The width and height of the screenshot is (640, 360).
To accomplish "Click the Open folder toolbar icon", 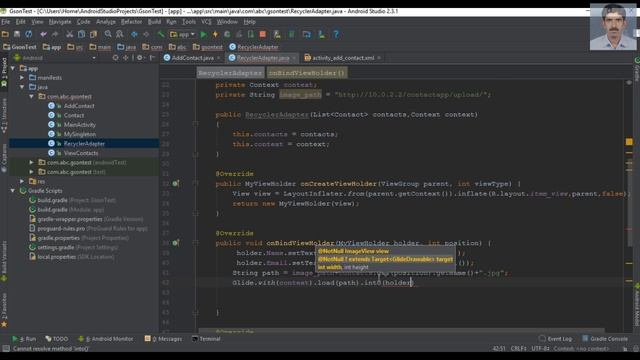I will (5, 34).
